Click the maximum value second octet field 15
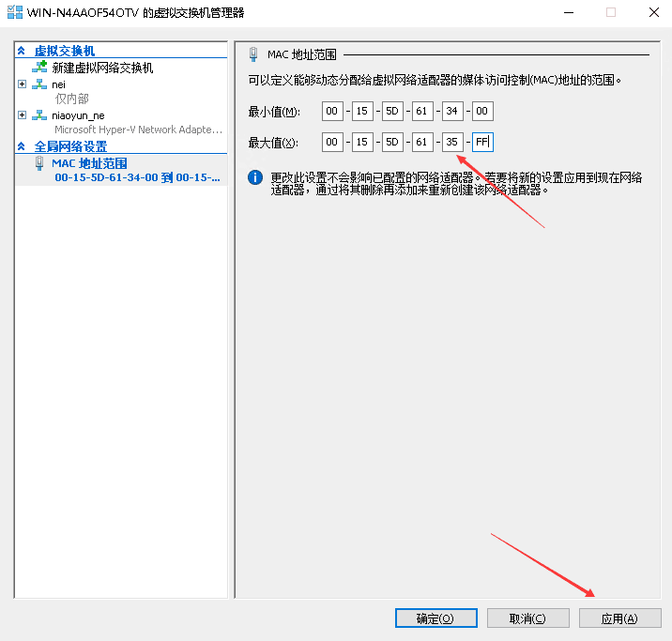The width and height of the screenshot is (672, 641). coord(362,142)
